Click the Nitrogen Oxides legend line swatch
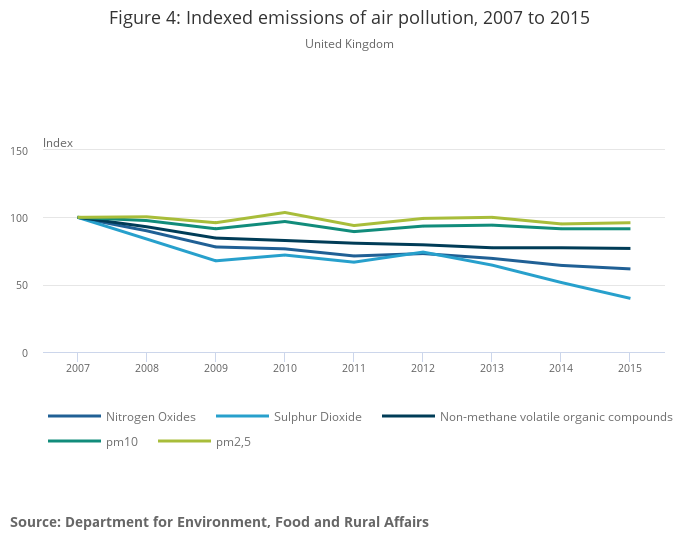700x549 pixels. [75, 417]
